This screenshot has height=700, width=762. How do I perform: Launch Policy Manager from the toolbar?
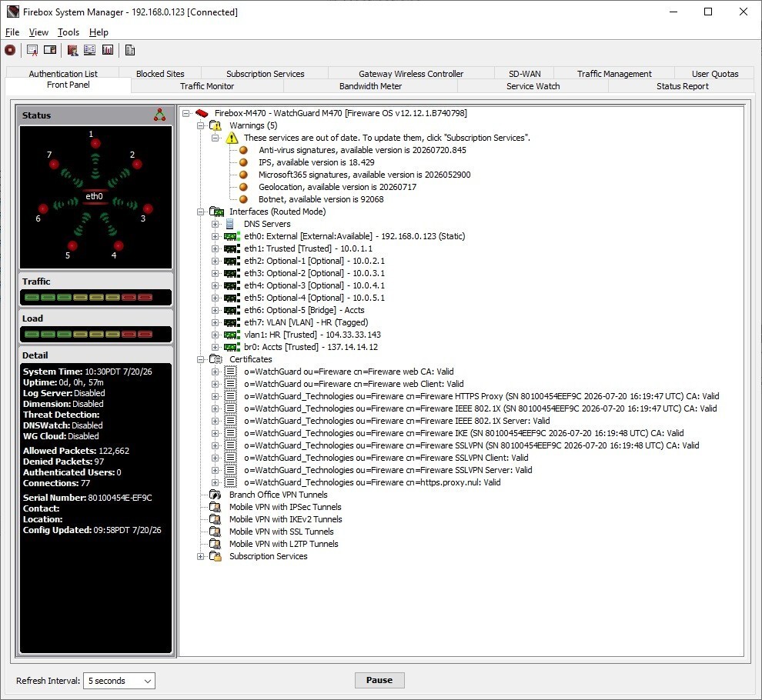click(72, 50)
